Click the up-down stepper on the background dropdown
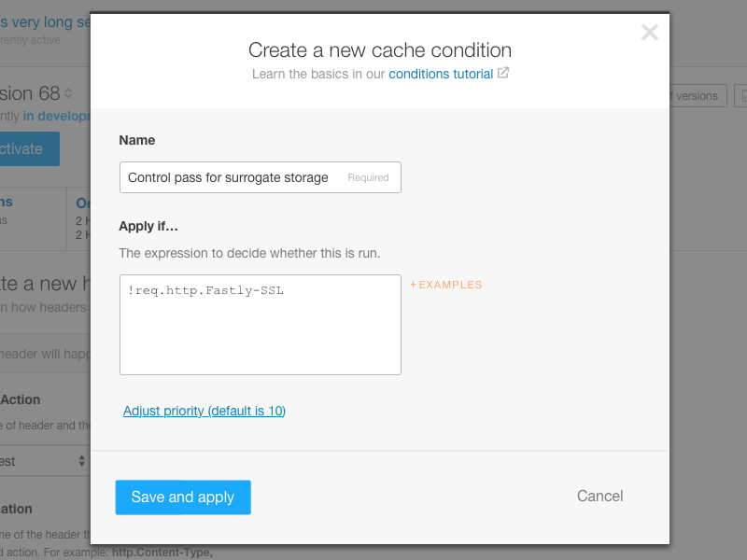Viewport: 747px width, 560px height. tap(82, 460)
